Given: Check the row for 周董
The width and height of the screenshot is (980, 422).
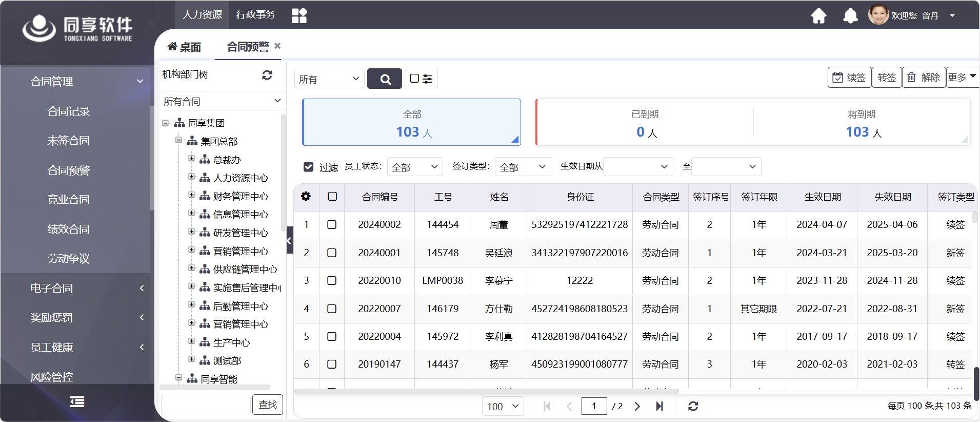Looking at the screenshot, I should (x=332, y=224).
